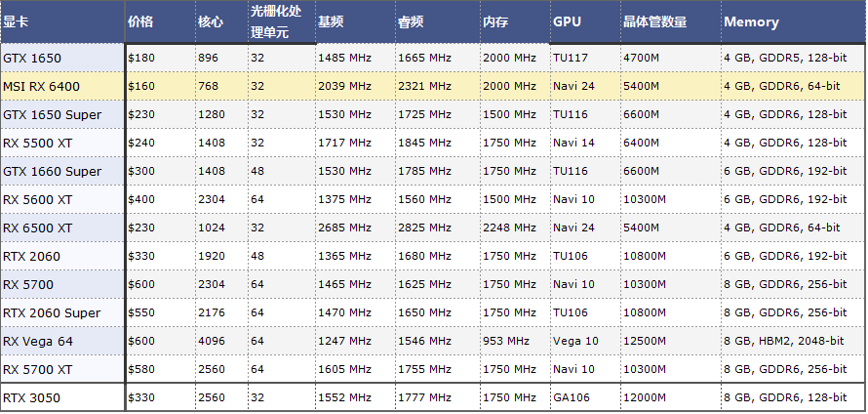The height and width of the screenshot is (414, 868).
Task: Click the TU117 GPU cell
Action: pos(585,59)
